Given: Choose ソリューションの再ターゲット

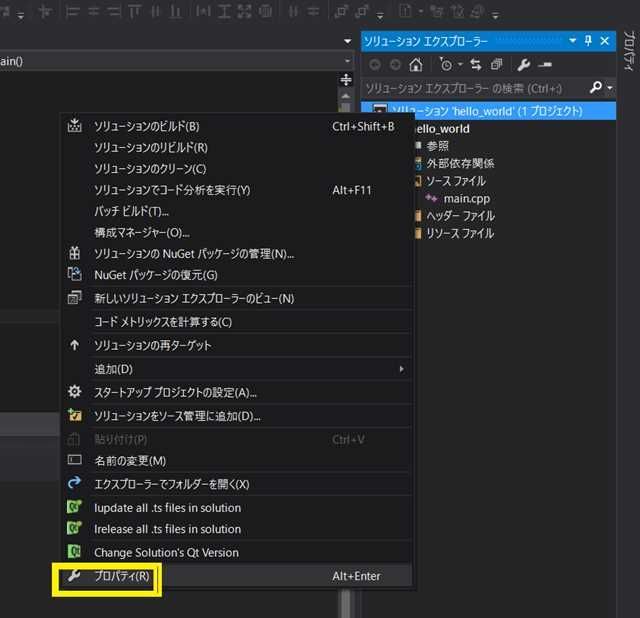Looking at the screenshot, I should [237, 345].
